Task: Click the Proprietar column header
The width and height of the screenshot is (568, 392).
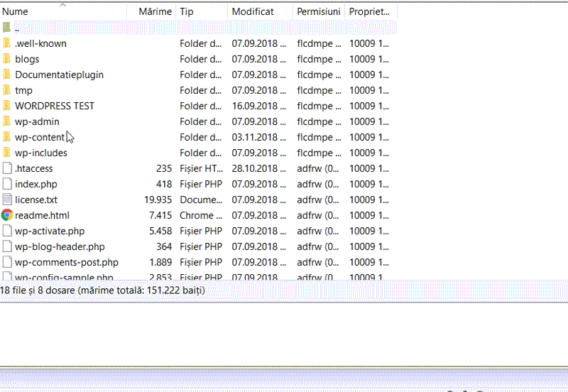Action: [x=369, y=11]
